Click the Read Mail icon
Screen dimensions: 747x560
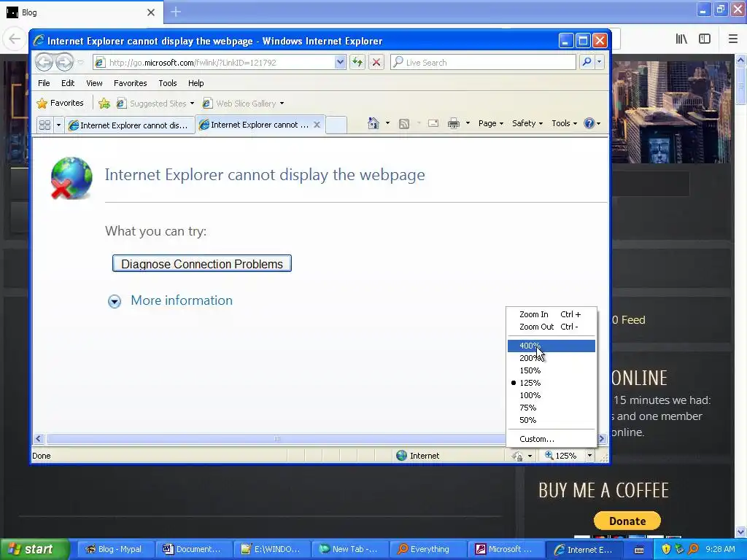pos(433,123)
